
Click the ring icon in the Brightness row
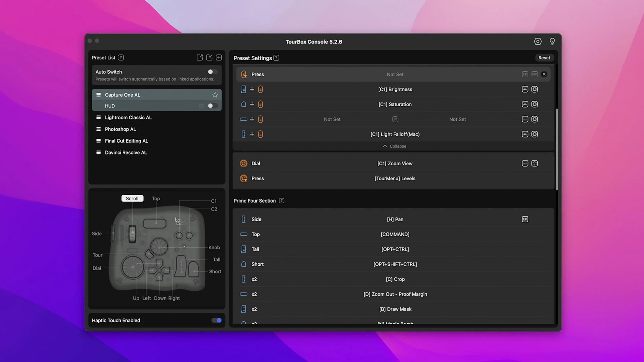coord(535,89)
